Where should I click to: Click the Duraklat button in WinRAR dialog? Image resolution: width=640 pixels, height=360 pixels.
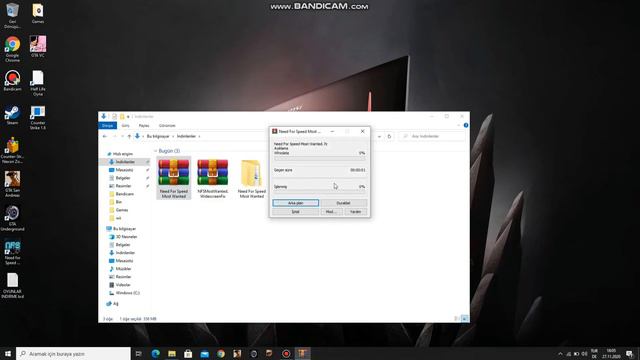tap(343, 203)
